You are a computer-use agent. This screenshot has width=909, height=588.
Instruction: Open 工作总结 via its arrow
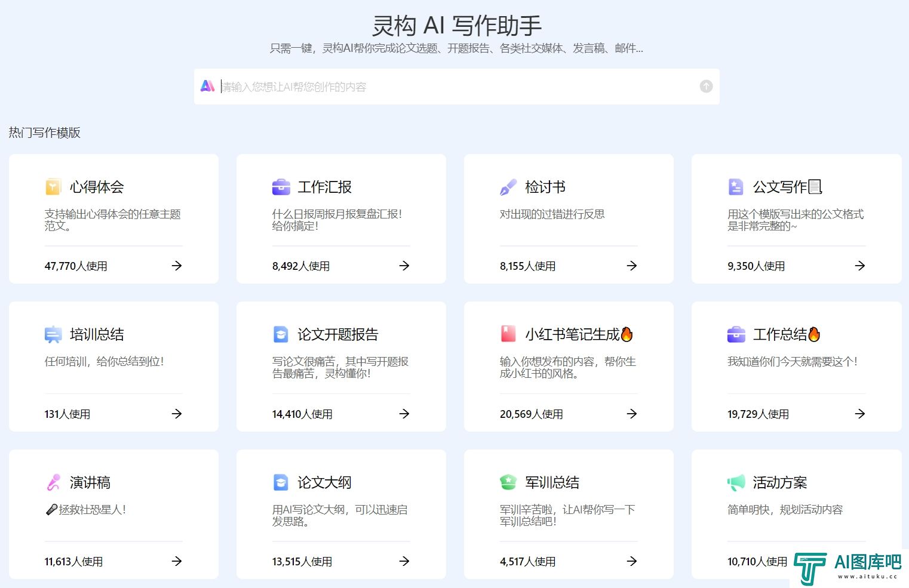(x=860, y=414)
